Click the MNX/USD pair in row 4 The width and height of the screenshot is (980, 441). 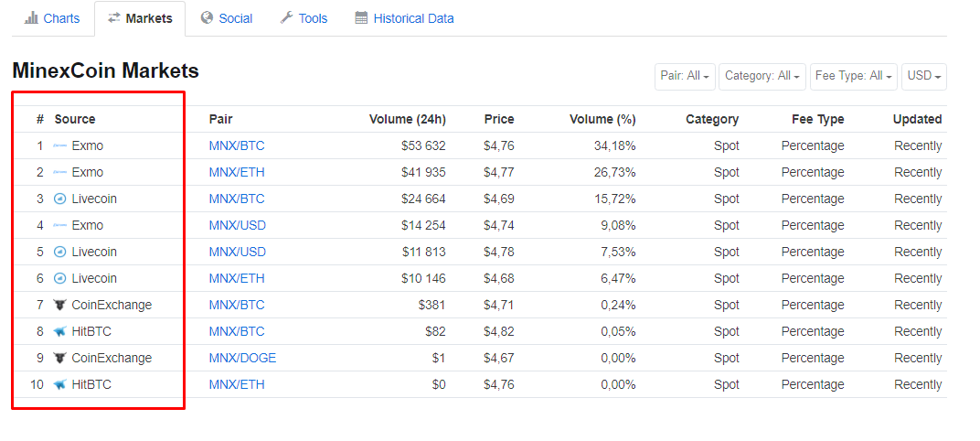click(x=237, y=225)
